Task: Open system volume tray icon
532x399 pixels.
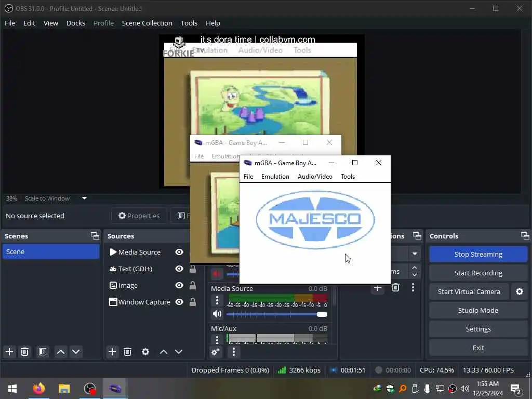Action: click(465, 389)
